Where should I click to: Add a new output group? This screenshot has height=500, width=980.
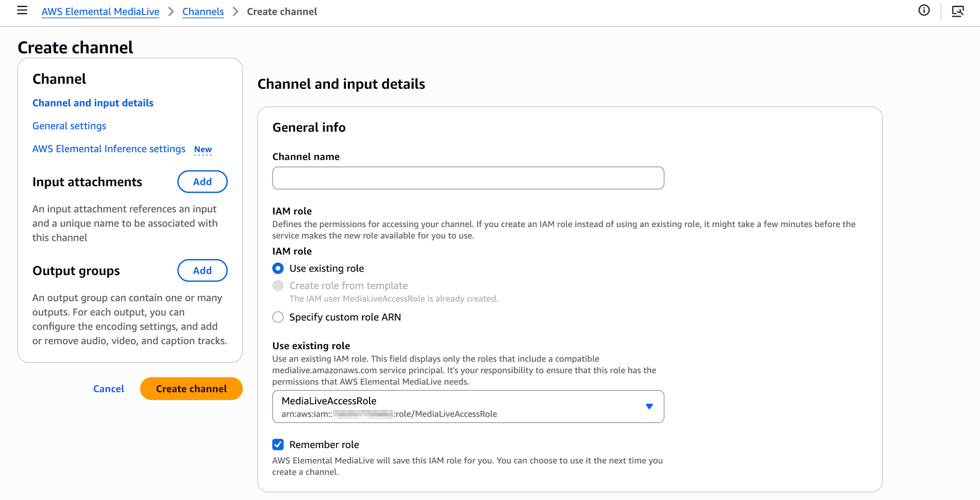pos(202,271)
